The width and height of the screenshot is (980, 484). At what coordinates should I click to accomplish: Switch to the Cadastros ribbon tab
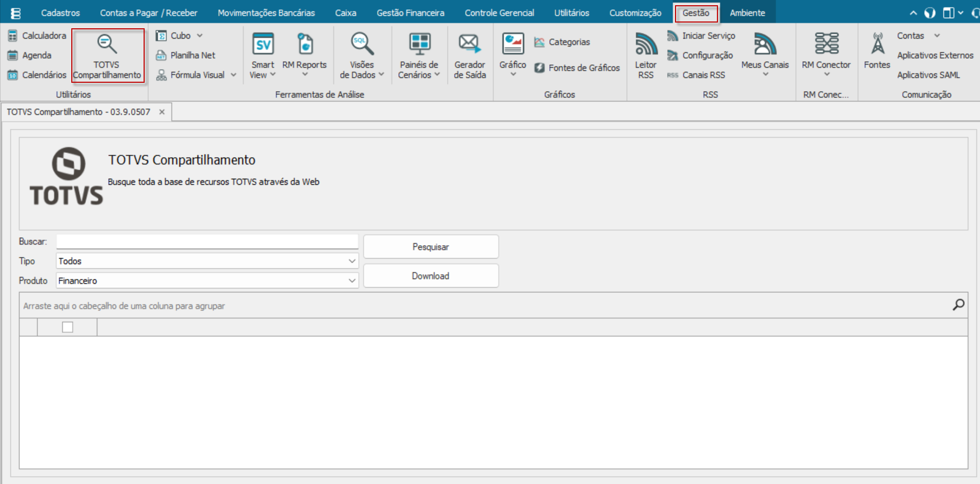[x=60, y=13]
